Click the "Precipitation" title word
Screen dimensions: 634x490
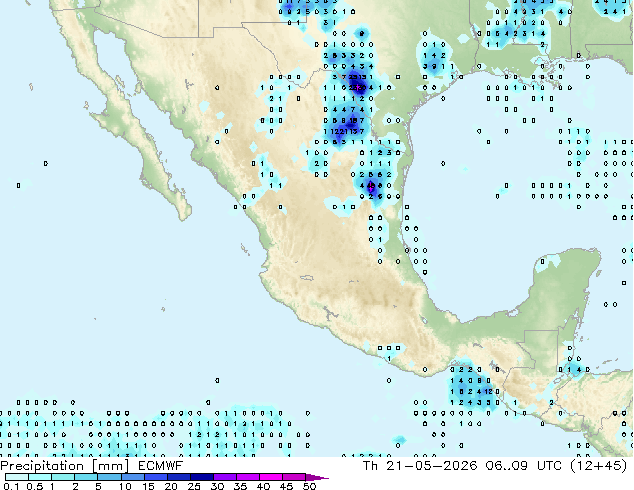(x=42, y=466)
